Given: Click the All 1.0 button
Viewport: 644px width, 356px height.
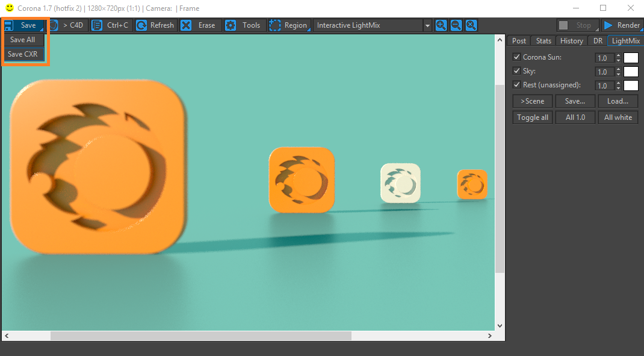Looking at the screenshot, I should [x=575, y=117].
